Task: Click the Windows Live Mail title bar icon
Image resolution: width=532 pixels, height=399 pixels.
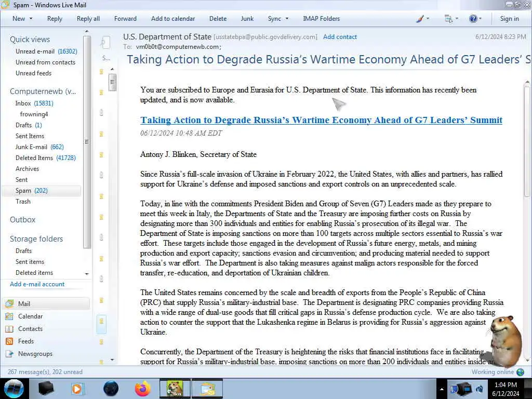Action: [5, 5]
